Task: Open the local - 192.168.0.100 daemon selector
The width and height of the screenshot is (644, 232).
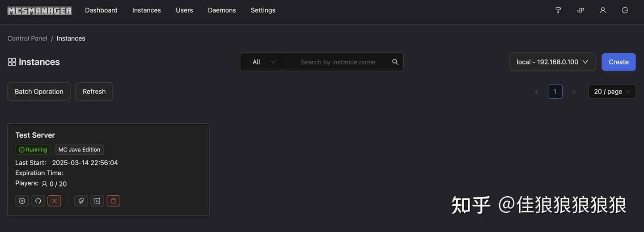Action: pos(552,62)
